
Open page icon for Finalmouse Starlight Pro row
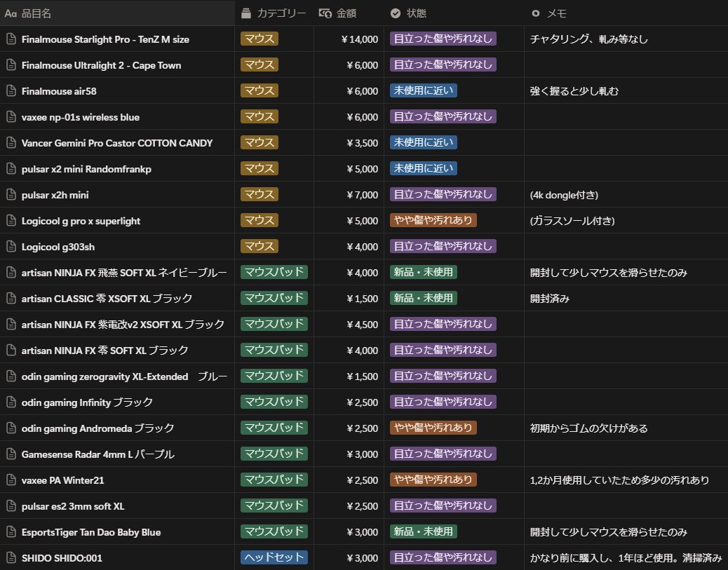pos(11,39)
